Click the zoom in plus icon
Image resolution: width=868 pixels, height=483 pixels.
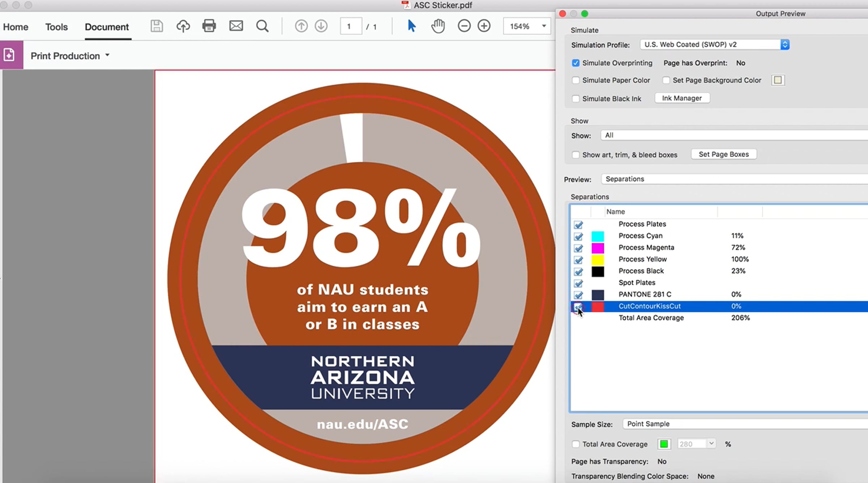tap(484, 26)
